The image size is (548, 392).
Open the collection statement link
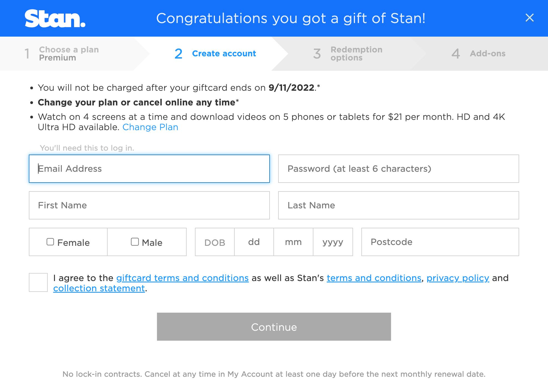tap(99, 288)
